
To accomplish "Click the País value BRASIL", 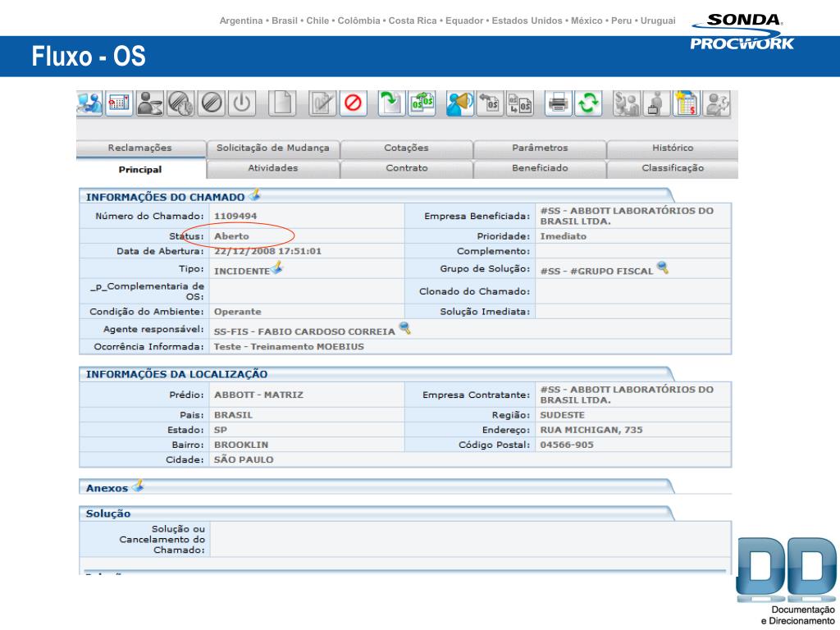I will point(233,415).
